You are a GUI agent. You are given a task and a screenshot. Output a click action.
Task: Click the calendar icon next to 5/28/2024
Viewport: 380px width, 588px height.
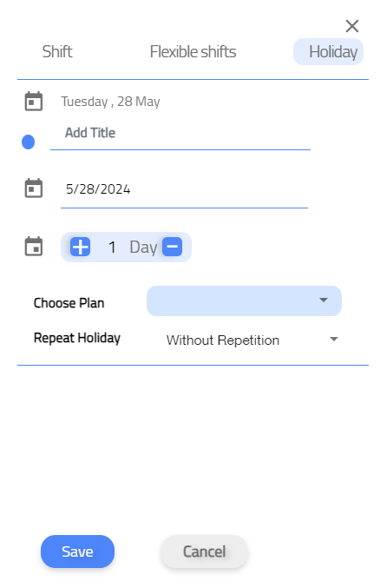pos(34,188)
